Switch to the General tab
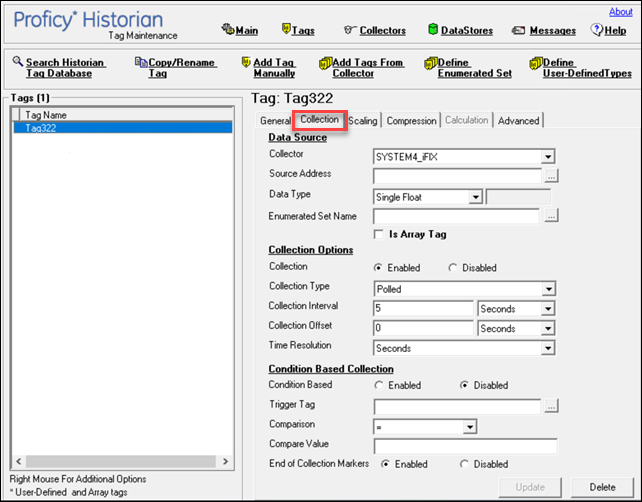Viewport: 642px width, 502px height. click(275, 121)
